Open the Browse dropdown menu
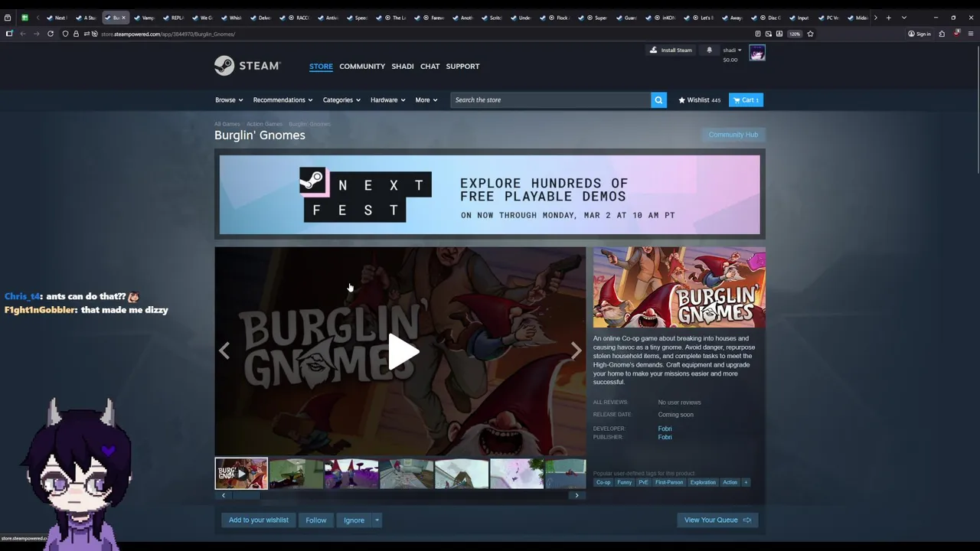 pyautogui.click(x=229, y=100)
